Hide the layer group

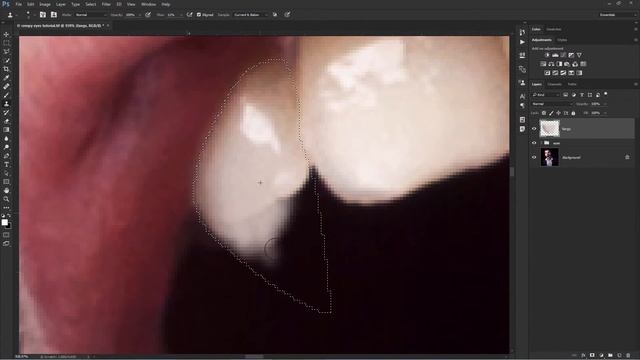click(x=534, y=143)
